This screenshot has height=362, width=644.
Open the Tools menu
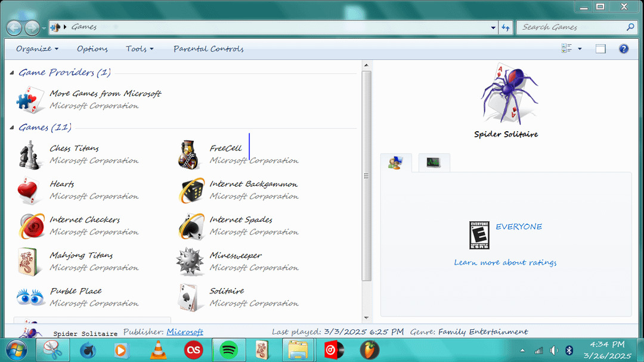point(140,49)
